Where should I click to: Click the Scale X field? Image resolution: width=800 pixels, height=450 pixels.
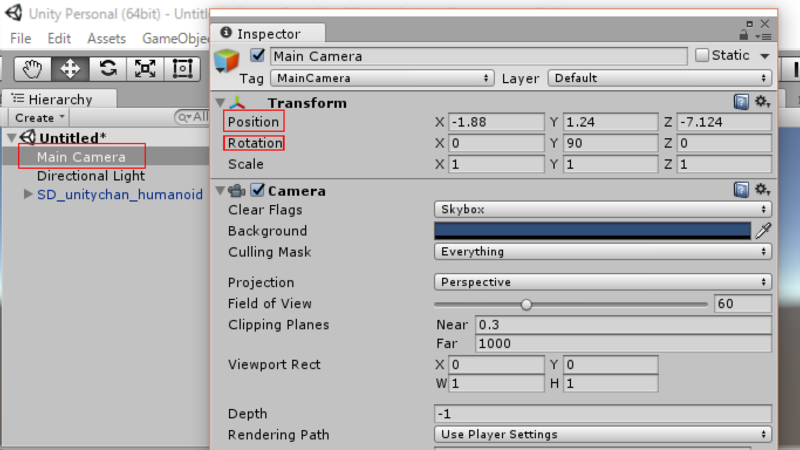coord(496,164)
